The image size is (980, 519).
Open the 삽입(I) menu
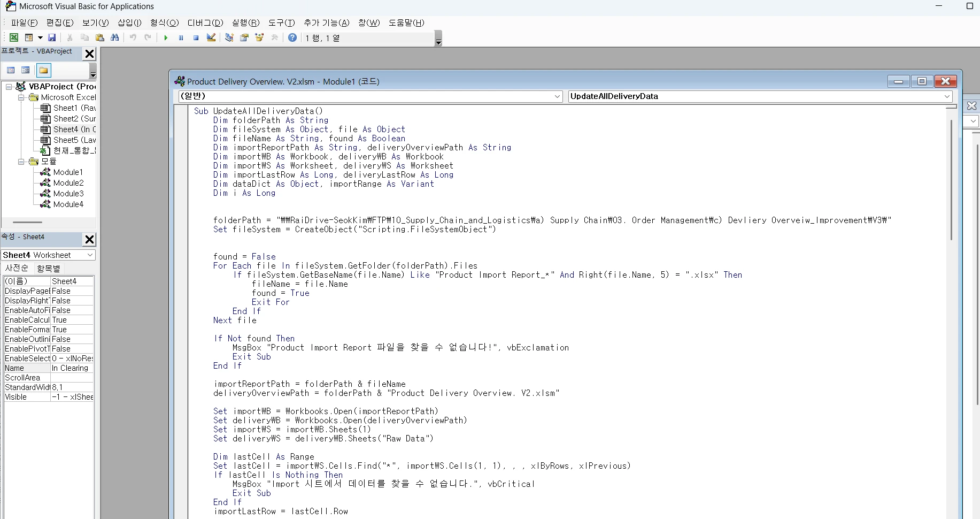[x=129, y=22]
